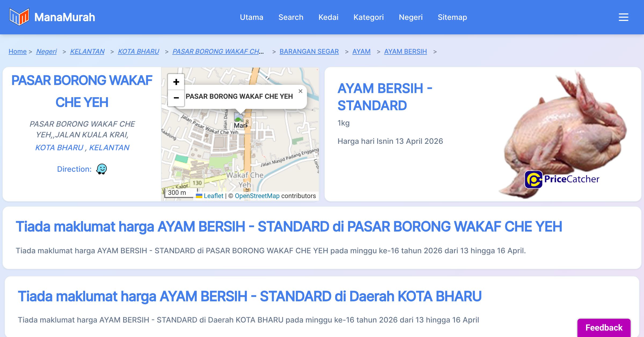Open the Leaflet attribution link
The image size is (644, 337).
[x=213, y=196]
